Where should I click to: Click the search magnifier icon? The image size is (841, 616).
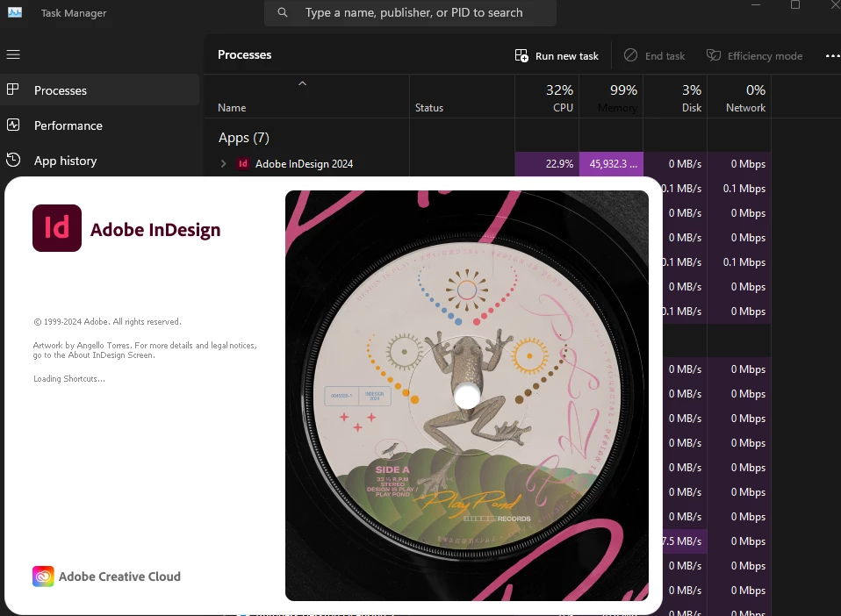[282, 12]
